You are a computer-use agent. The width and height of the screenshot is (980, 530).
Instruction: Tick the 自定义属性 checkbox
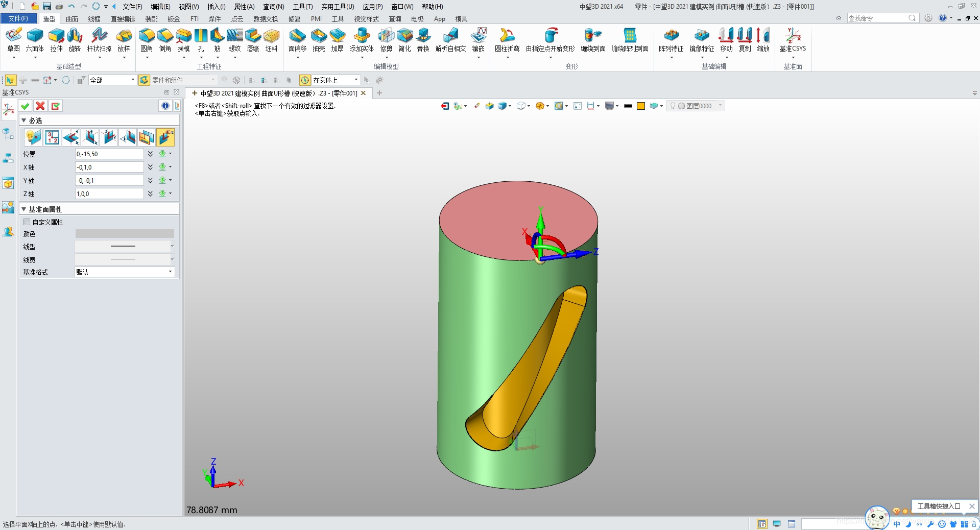pyautogui.click(x=27, y=222)
